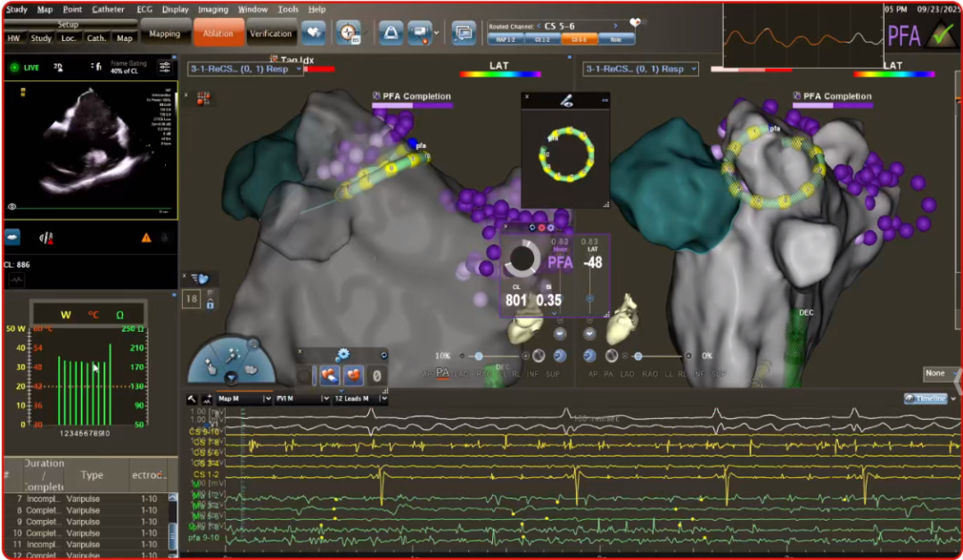Toggle the padlock lock icon
Viewport: 963px width, 560px height.
[x=210, y=304]
